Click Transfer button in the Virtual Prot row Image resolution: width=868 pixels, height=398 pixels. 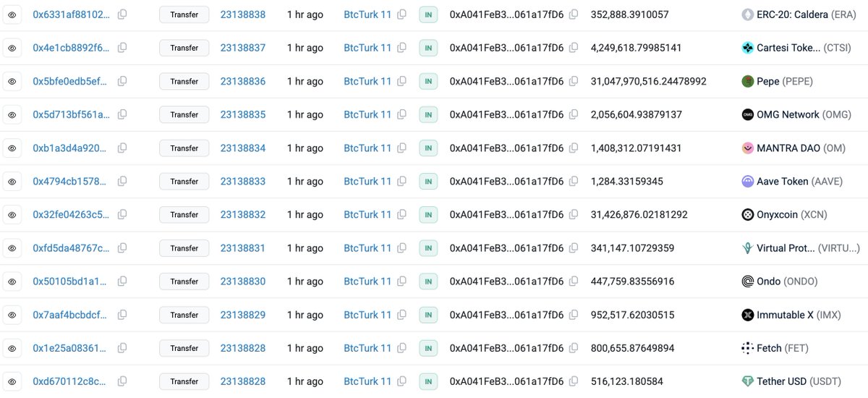click(184, 248)
